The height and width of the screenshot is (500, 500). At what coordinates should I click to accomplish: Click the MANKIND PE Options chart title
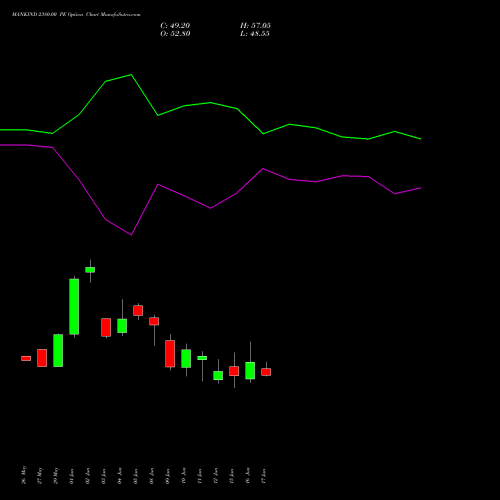(76, 15)
